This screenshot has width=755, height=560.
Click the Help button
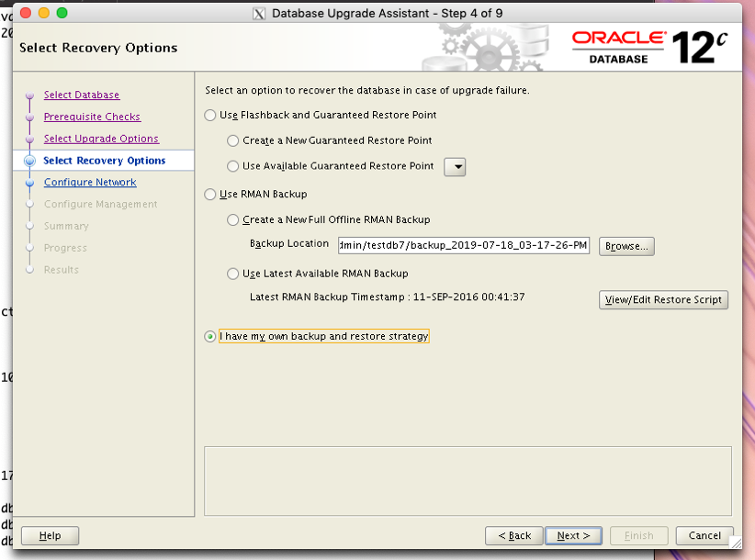[x=51, y=535]
